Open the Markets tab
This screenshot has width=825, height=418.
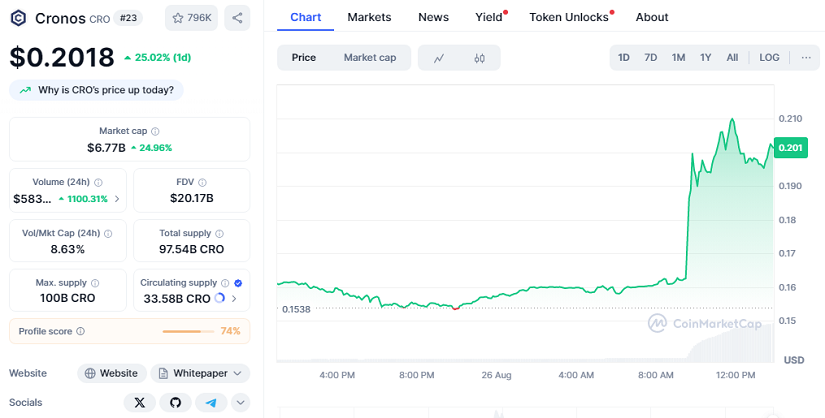(369, 17)
